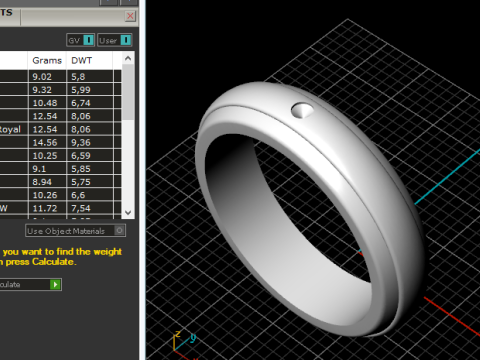This screenshot has width=480, height=360.
Task: Select the 8.94 grams cell
Action: point(47,182)
